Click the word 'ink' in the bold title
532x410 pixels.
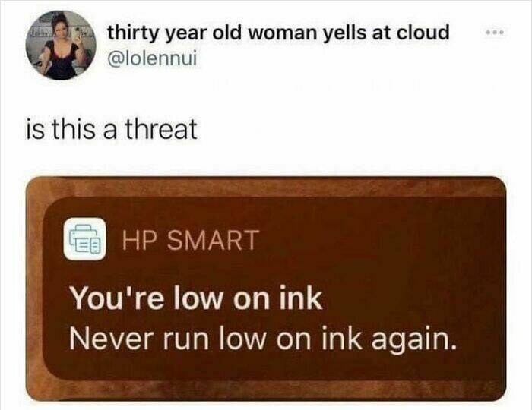(x=301, y=298)
